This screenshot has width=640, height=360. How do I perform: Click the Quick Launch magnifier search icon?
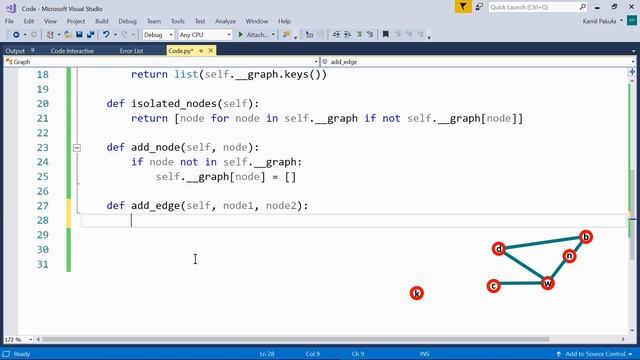(582, 7)
